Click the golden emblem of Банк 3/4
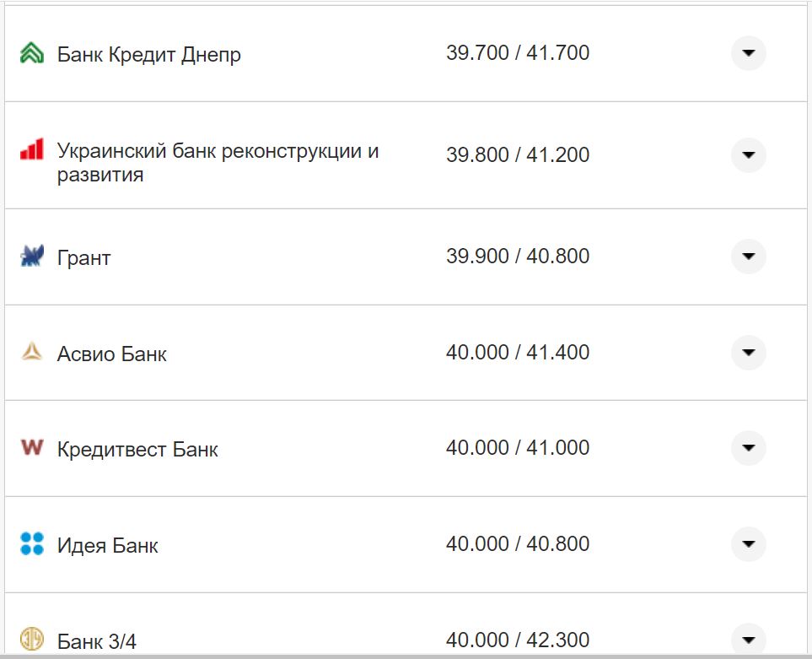Viewport: 812px width, 659px height. 30,639
